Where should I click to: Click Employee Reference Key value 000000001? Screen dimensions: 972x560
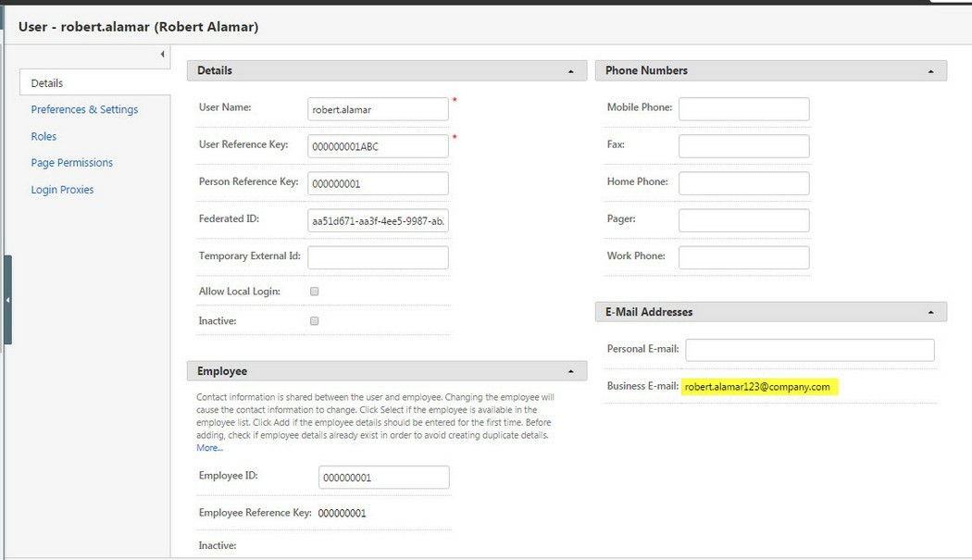point(343,514)
